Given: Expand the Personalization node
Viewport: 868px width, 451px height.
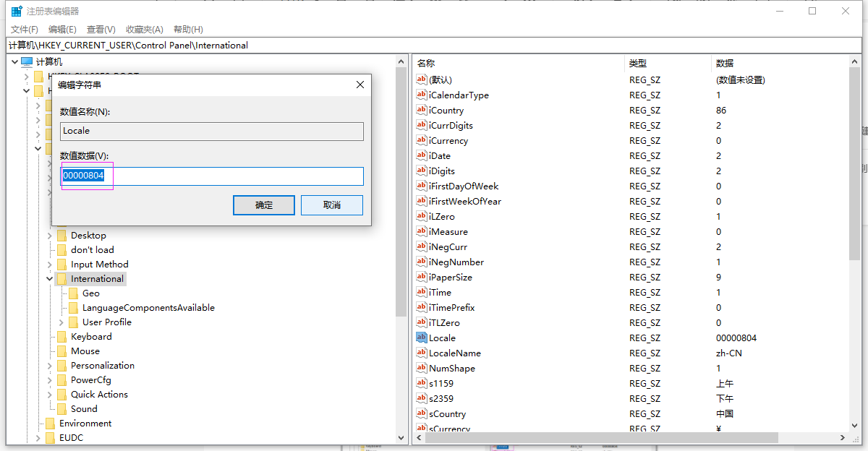Looking at the screenshot, I should point(49,365).
